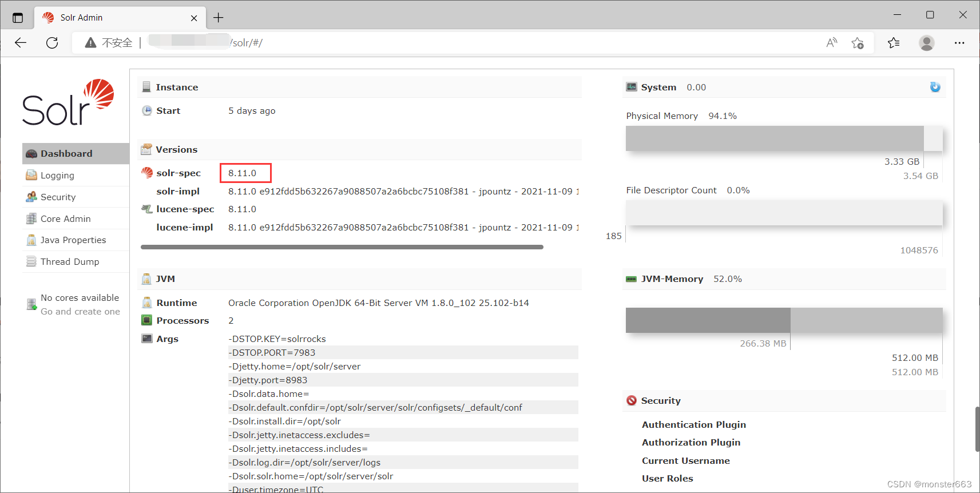The image size is (980, 493).
Task: Click the -Dsolr.log.dir argument row
Action: click(x=403, y=462)
